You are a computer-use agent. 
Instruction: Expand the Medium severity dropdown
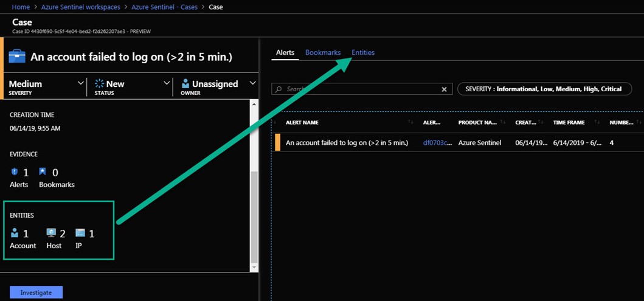81,83
